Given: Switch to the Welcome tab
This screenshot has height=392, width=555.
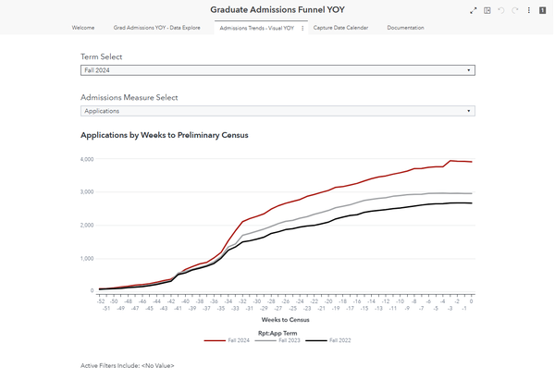Looking at the screenshot, I should [x=83, y=28].
